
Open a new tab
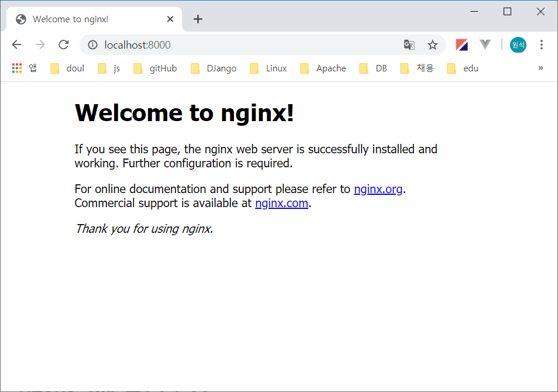pyautogui.click(x=198, y=19)
